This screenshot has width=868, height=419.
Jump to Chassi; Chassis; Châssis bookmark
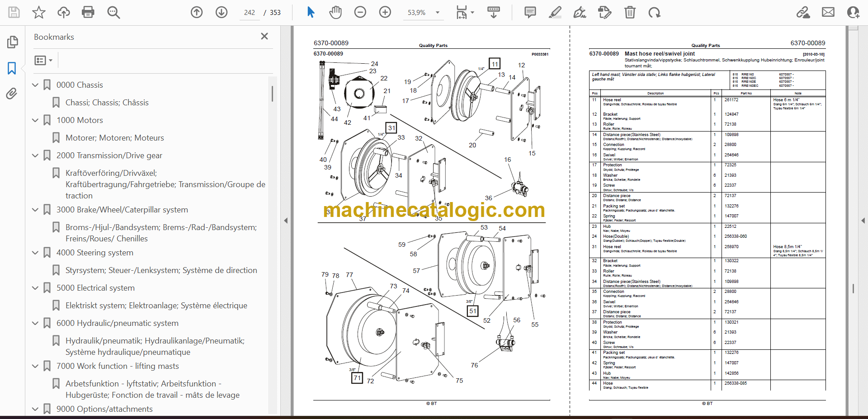[107, 103]
